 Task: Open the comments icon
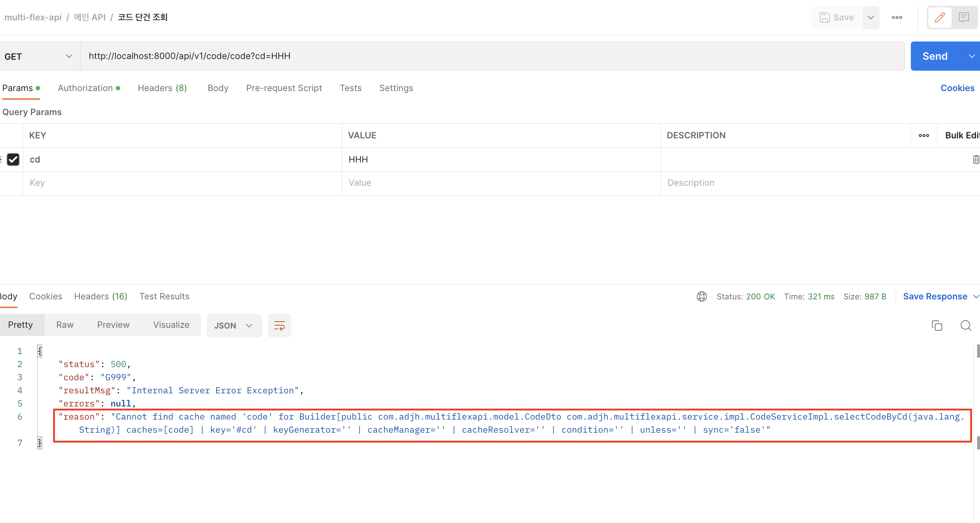tap(964, 17)
